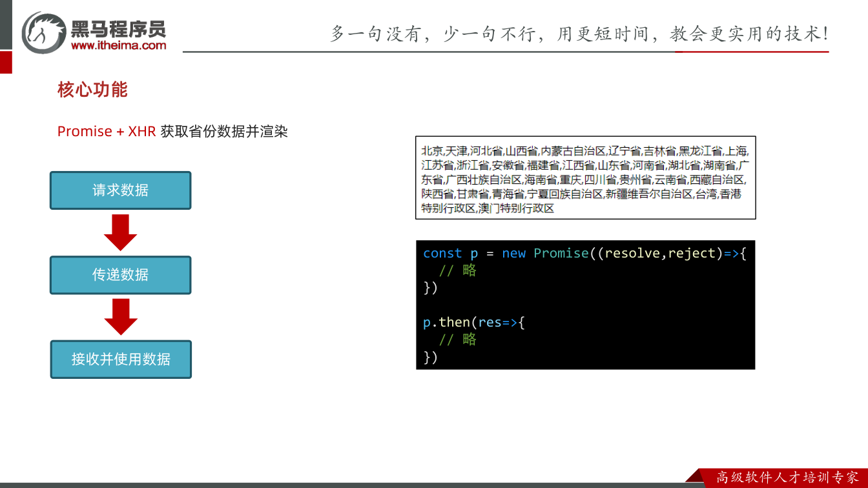This screenshot has width=868, height=488.
Task: Click the 接收并使用数据 flow box
Action: click(x=121, y=359)
